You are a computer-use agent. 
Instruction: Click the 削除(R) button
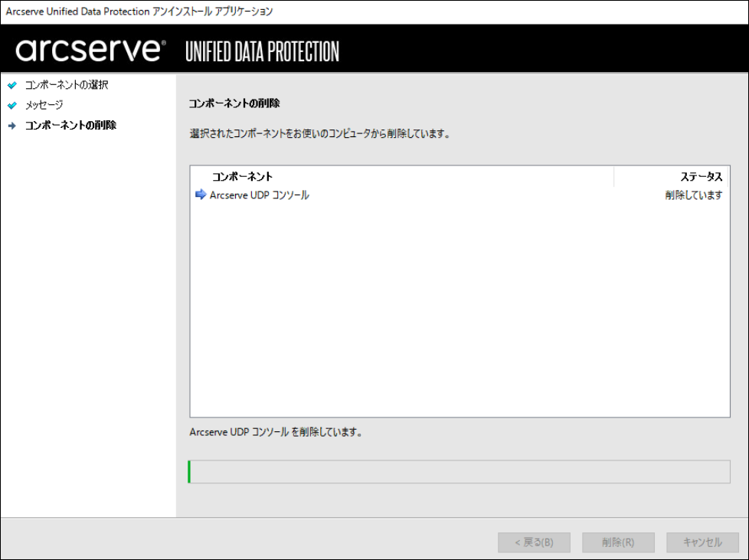point(618,542)
